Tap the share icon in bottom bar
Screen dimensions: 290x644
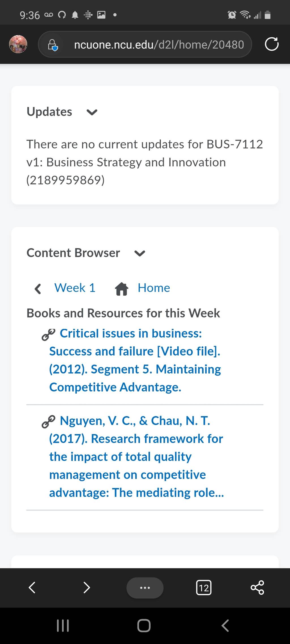257,588
